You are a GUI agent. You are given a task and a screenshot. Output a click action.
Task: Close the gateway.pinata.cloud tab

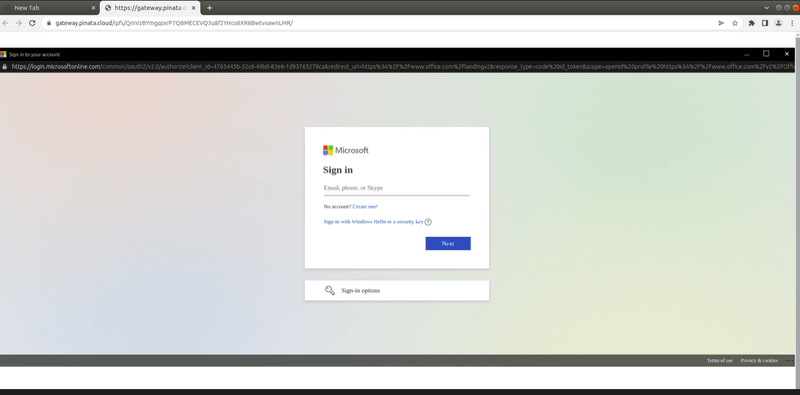193,8
